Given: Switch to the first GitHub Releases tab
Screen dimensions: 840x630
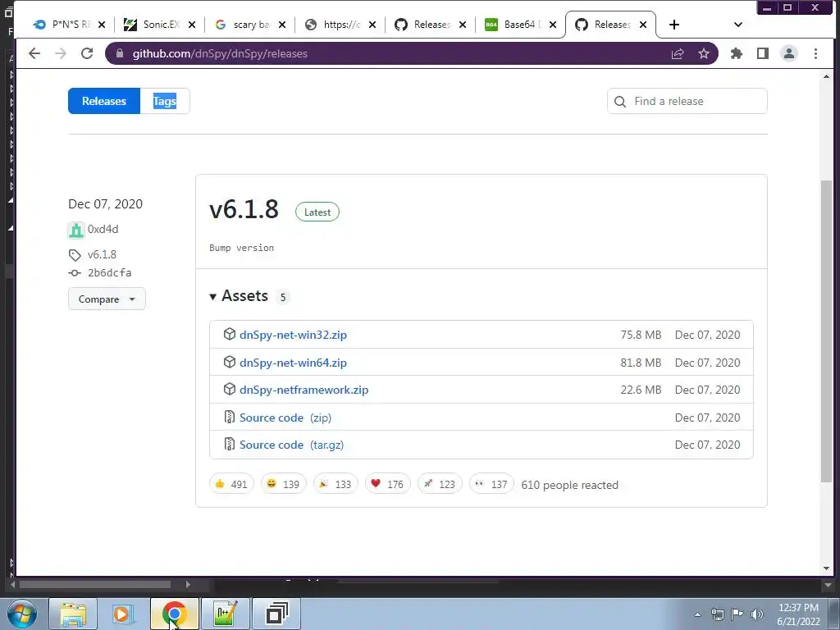Looking at the screenshot, I should coord(430,25).
